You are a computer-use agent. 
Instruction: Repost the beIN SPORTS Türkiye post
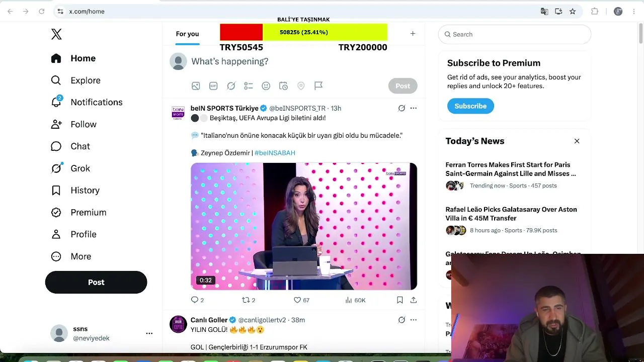click(249, 300)
